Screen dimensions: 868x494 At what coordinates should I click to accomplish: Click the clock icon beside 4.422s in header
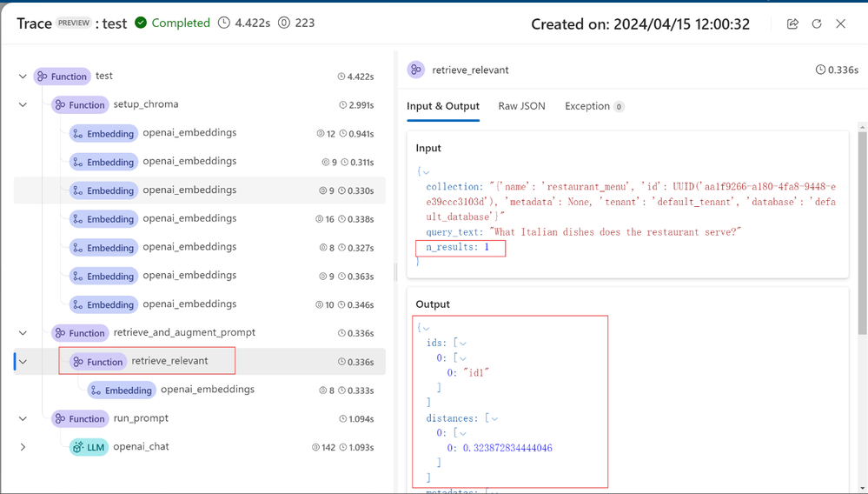(x=223, y=23)
